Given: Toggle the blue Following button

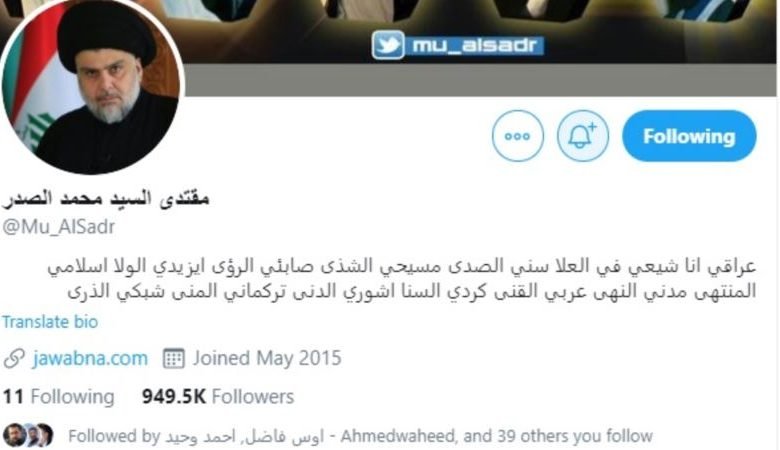Looking at the screenshot, I should pos(689,136).
